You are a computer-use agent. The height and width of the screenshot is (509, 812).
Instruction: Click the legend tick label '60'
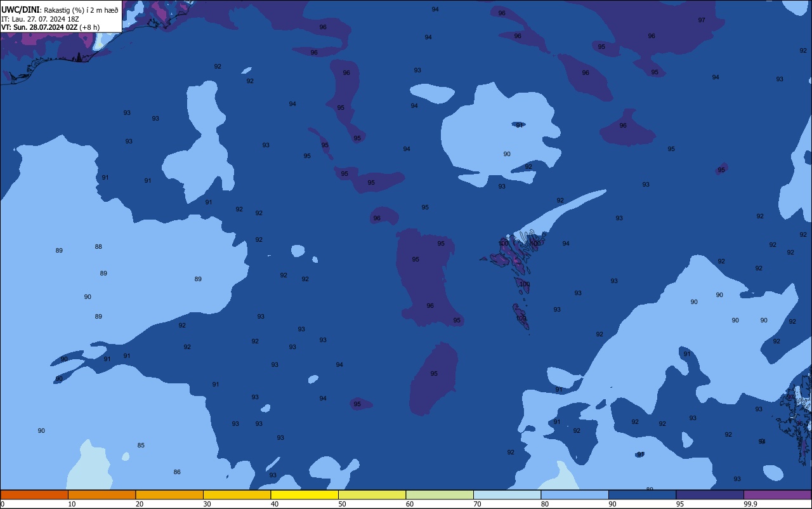410,504
